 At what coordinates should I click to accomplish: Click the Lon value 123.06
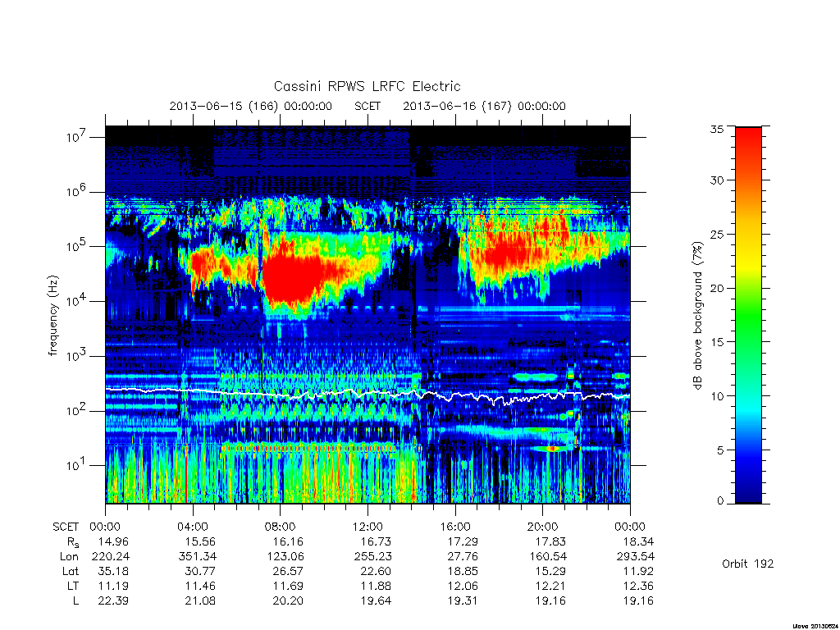pyautogui.click(x=285, y=557)
